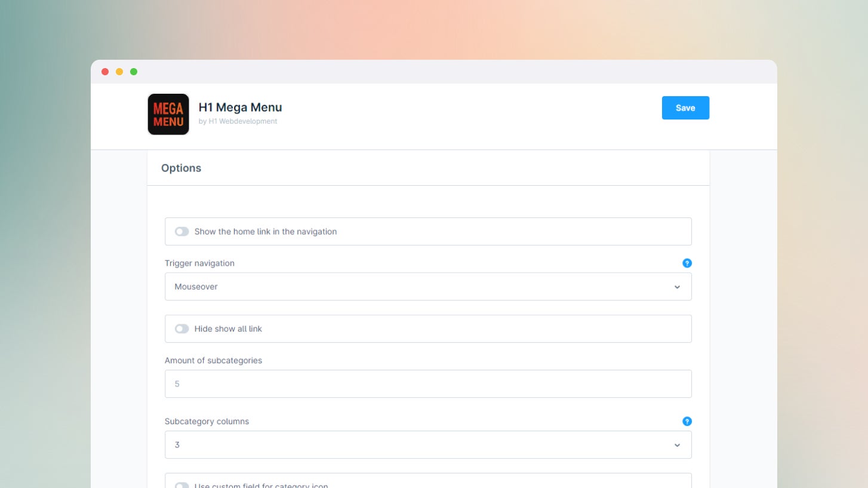Click the 'by H1 Webdevelopment' text
This screenshot has height=488, width=868.
click(238, 121)
